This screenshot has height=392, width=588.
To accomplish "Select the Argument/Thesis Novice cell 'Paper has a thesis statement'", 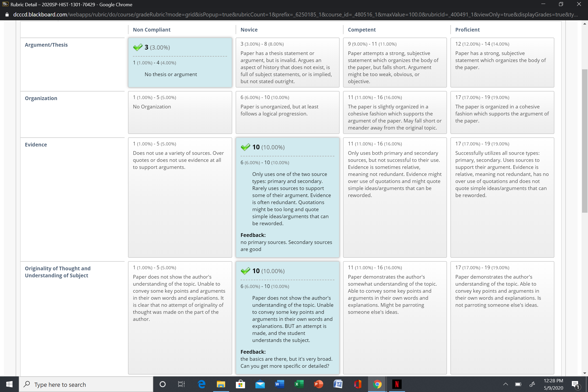I will [x=287, y=63].
